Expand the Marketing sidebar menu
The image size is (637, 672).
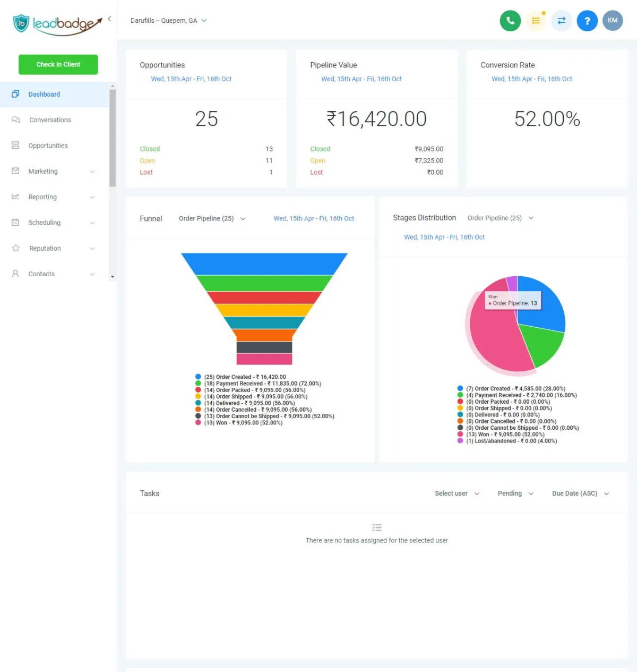tap(54, 171)
